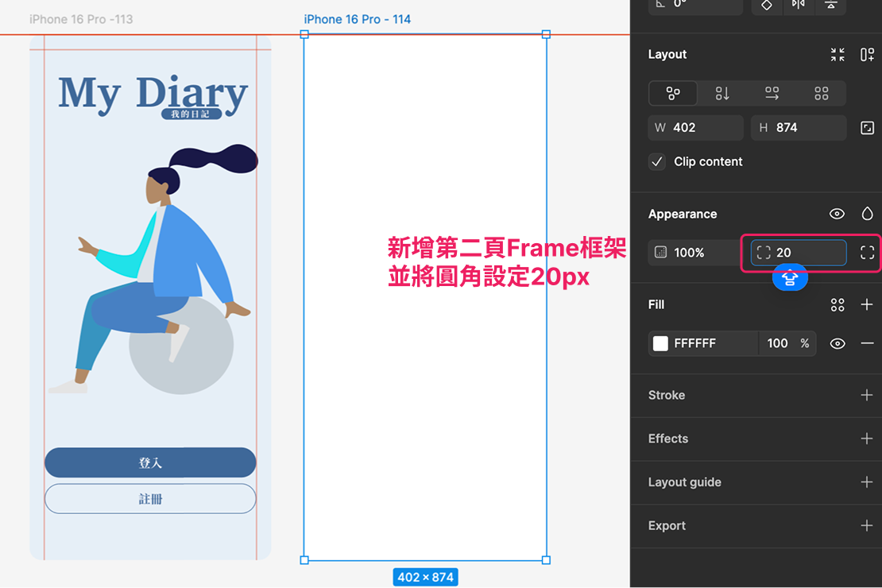Expand the Effects section with its plus
The height and width of the screenshot is (588, 882).
(867, 439)
